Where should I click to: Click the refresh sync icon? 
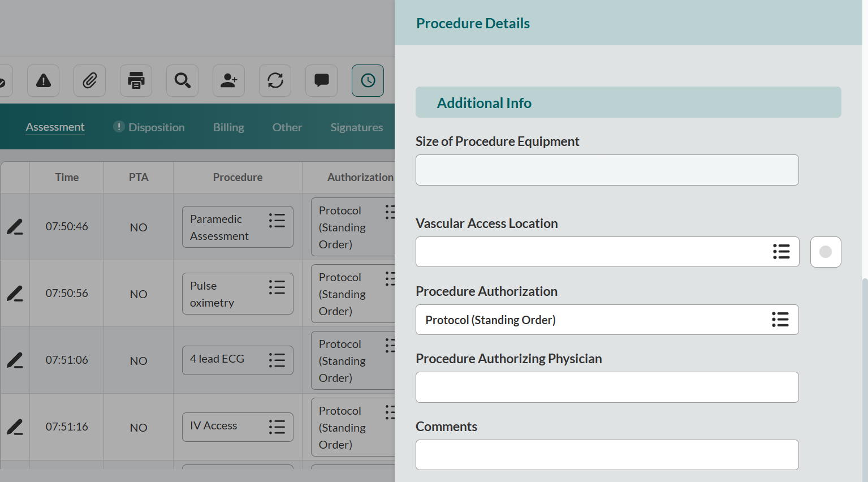pos(275,80)
